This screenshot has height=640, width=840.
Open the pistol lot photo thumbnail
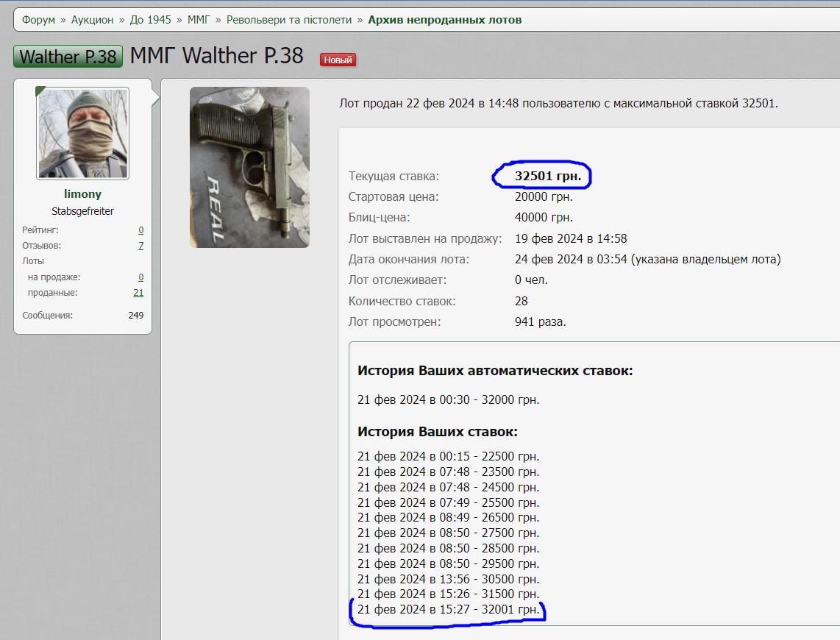(x=249, y=167)
